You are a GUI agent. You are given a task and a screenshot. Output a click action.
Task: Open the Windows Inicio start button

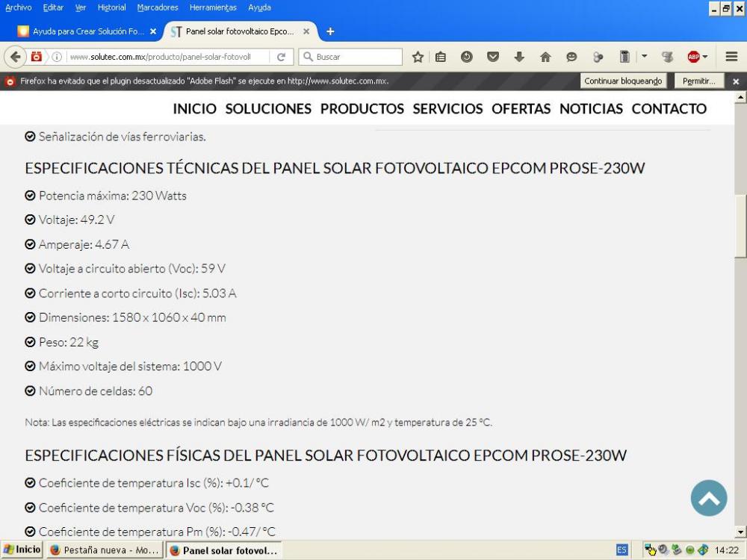click(22, 550)
